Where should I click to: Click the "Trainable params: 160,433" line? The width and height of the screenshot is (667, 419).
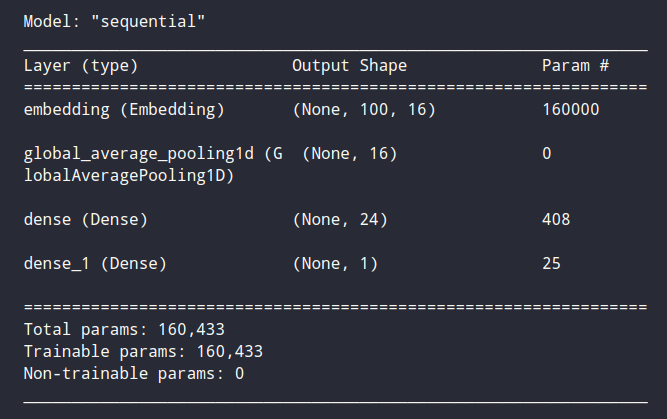(142, 351)
